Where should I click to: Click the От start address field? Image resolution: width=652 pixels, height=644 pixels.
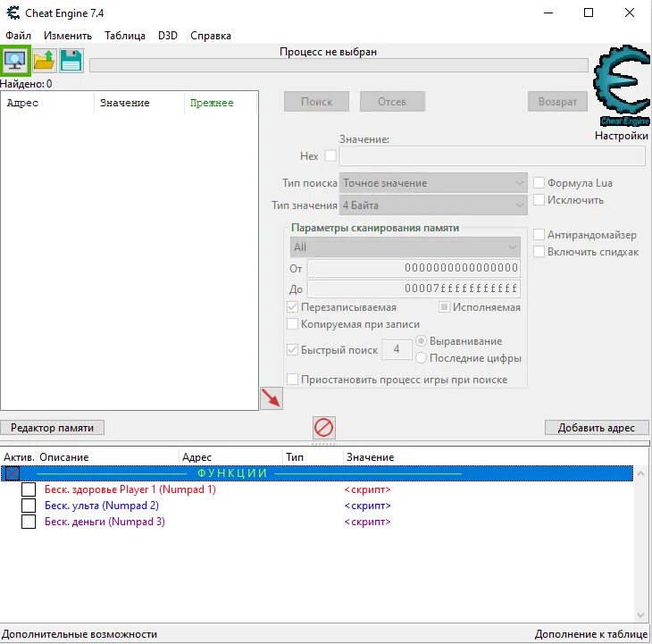tap(414, 268)
